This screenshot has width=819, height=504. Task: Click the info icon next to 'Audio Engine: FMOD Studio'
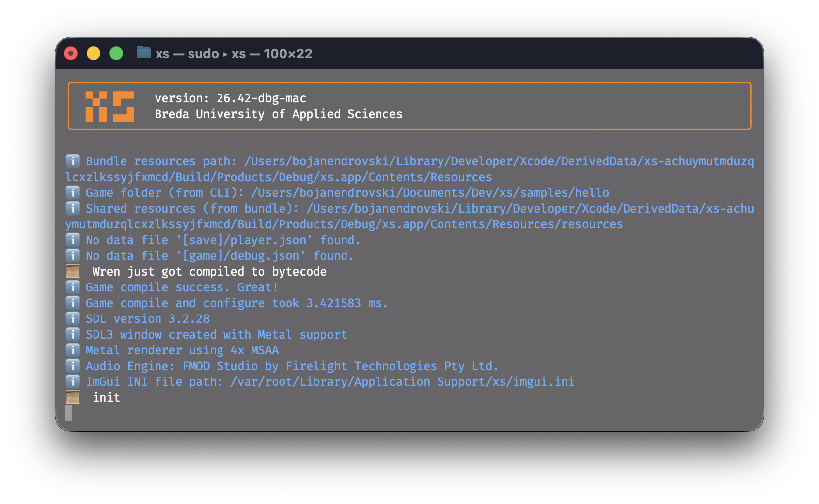[x=72, y=366]
